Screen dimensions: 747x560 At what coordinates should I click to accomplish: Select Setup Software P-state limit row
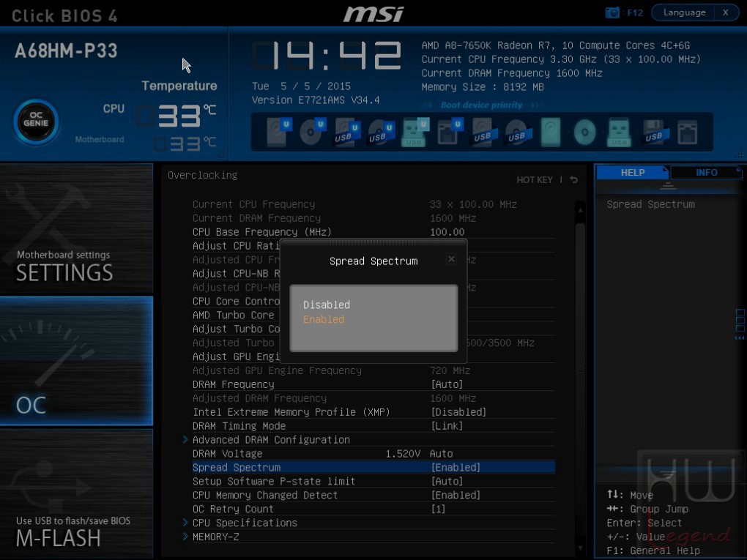tap(373, 482)
